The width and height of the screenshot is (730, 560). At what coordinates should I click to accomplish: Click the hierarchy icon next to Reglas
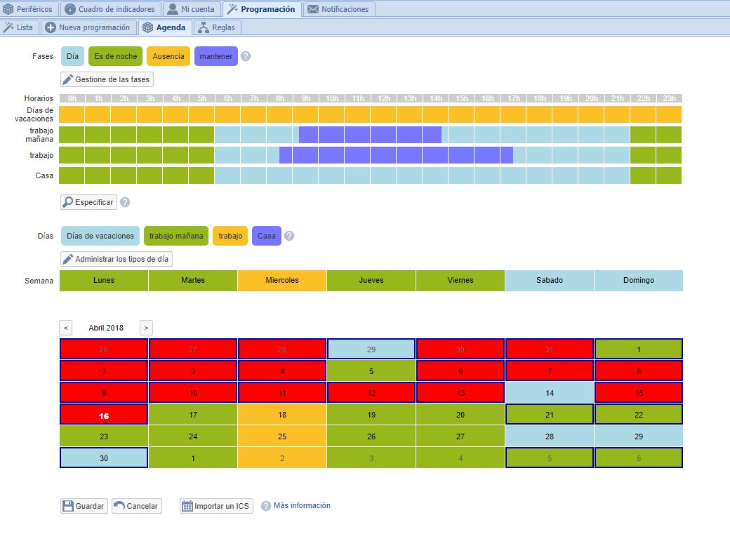[204, 27]
